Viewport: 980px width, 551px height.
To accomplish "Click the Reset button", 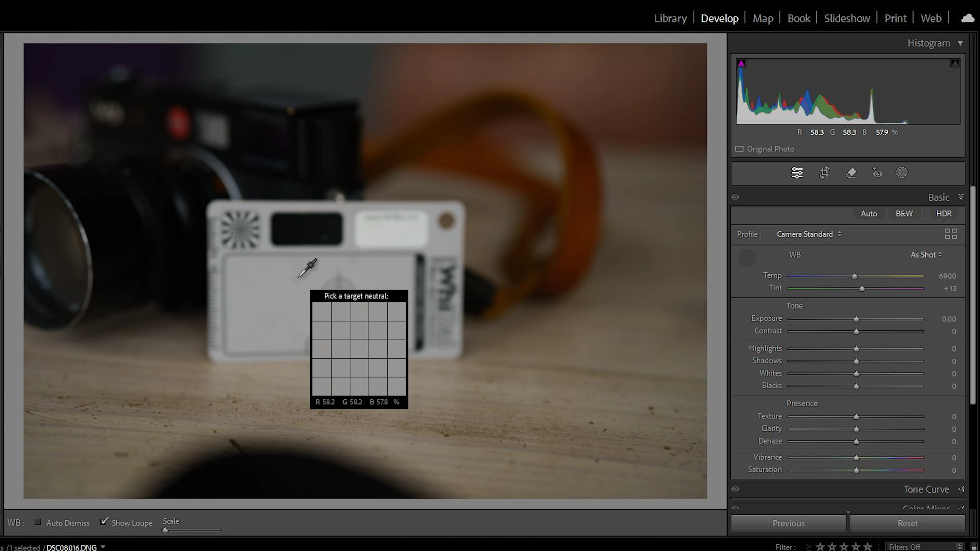I will tap(907, 523).
